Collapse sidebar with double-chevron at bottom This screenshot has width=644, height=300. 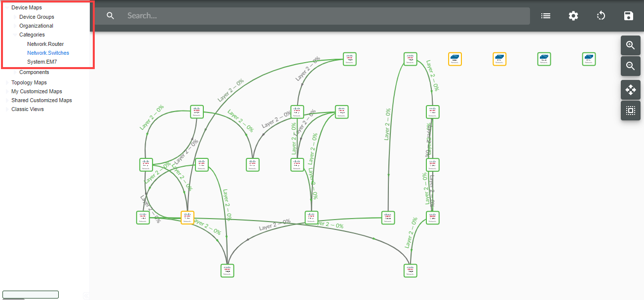coord(86,295)
